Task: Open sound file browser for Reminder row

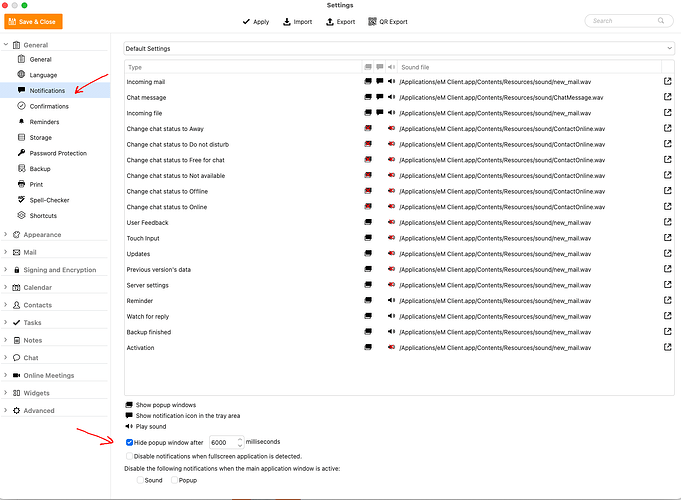Action: pyautogui.click(x=668, y=300)
